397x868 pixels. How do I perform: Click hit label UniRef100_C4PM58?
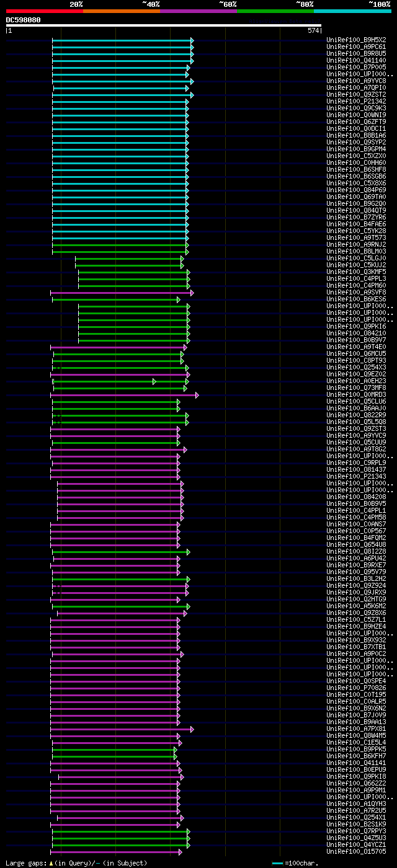pos(356,518)
